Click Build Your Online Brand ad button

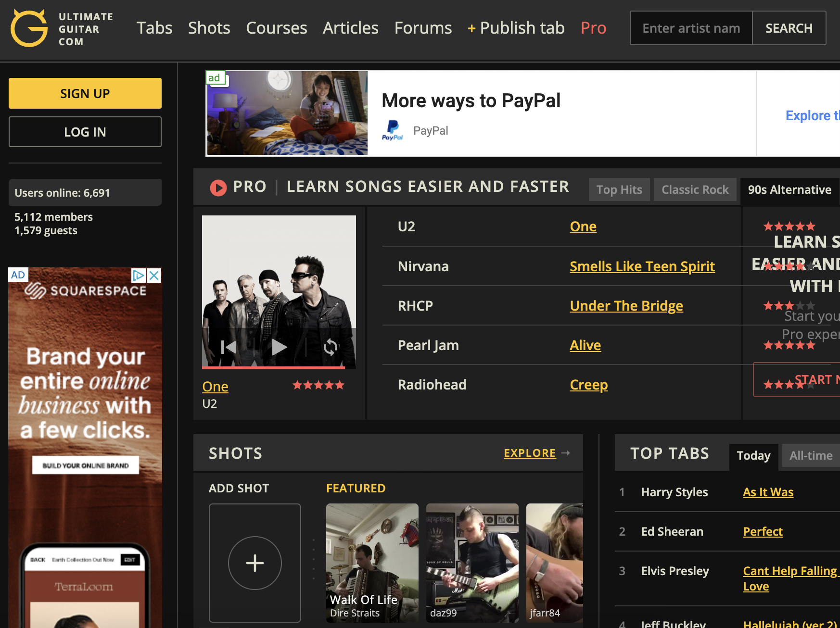pos(86,465)
